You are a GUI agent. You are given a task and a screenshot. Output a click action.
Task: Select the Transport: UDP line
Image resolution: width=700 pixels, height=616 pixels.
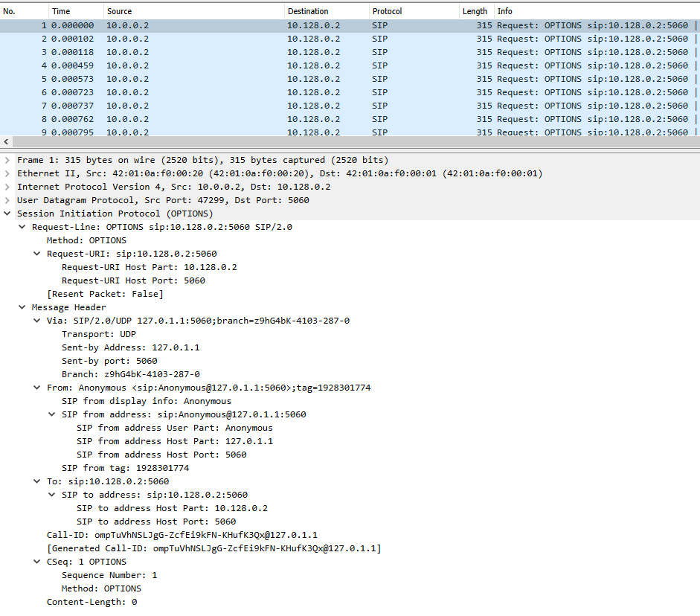pyautogui.click(x=99, y=334)
